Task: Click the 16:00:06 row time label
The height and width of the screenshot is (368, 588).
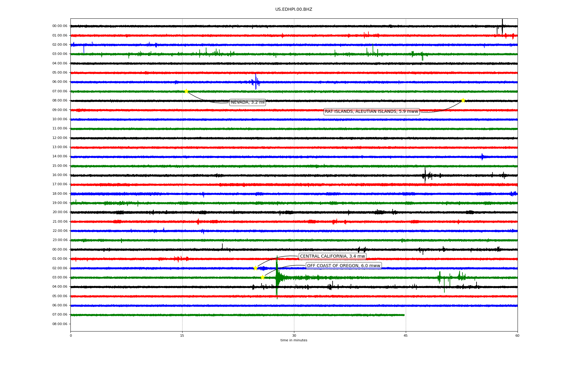Action: coord(60,175)
